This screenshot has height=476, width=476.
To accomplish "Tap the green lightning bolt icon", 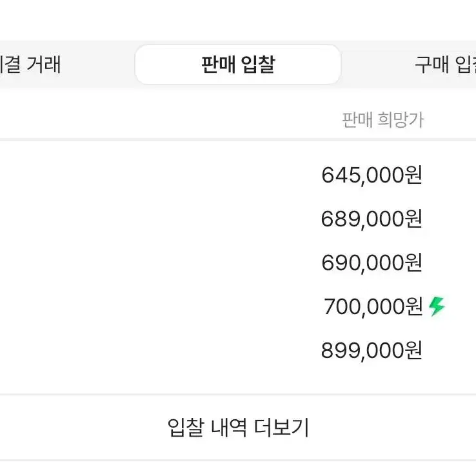I will [437, 306].
